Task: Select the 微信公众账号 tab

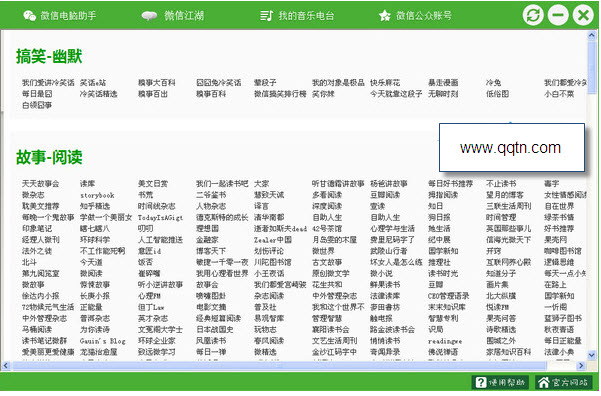Action: click(x=415, y=16)
